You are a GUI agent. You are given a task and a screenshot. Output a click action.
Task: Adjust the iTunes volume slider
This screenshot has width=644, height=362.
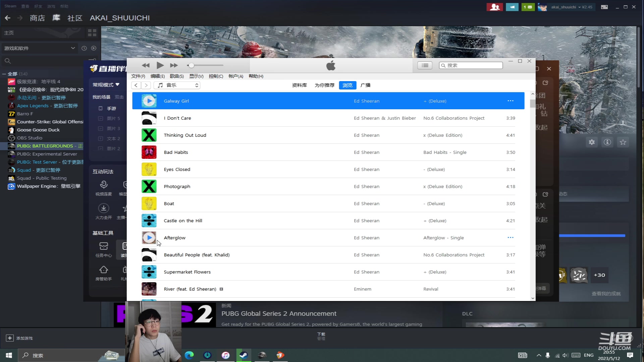click(x=191, y=65)
